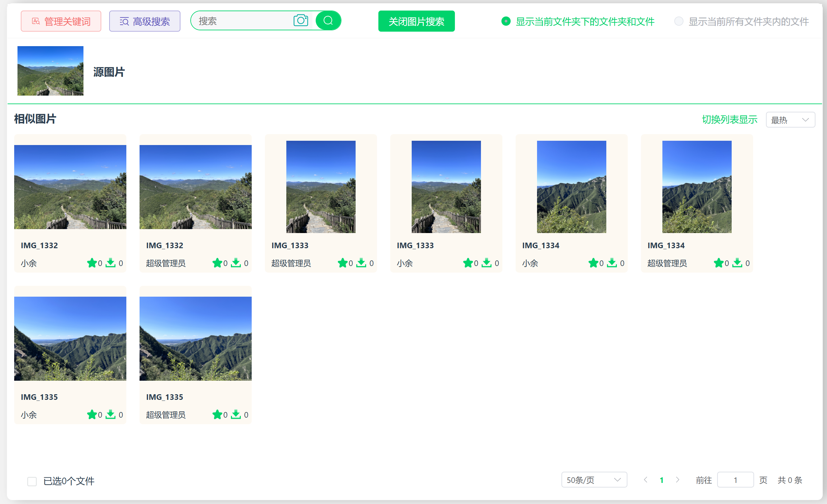Tick the 已选0个文件 select-all checkbox
Viewport: 827px width, 504px height.
[32, 482]
